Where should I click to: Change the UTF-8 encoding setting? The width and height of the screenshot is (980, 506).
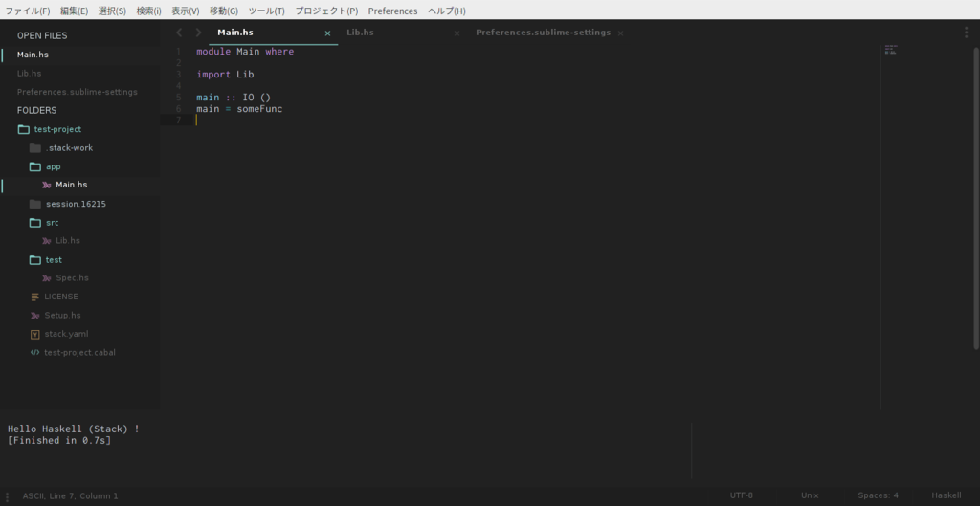742,495
